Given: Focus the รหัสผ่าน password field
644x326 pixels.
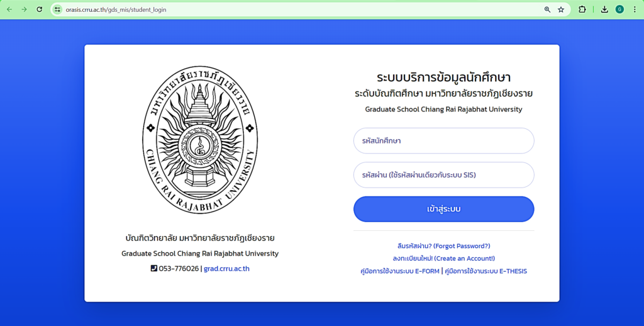Looking at the screenshot, I should [x=443, y=175].
